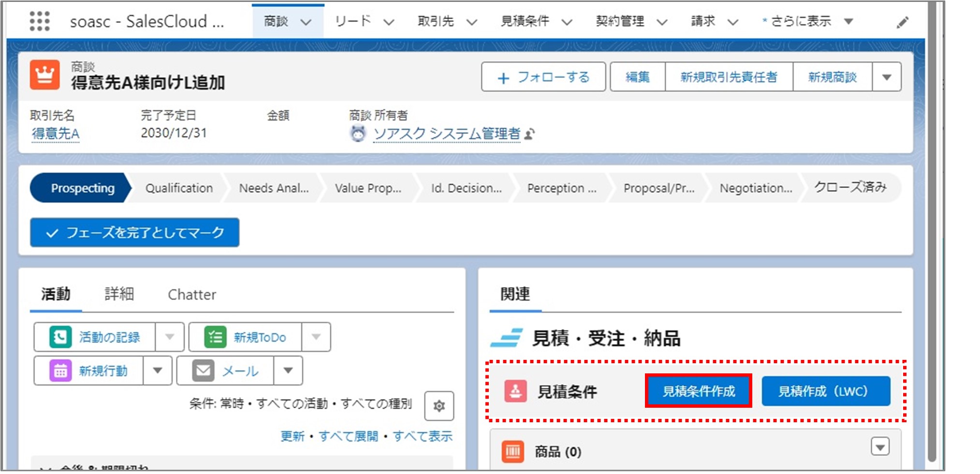
Task: Click the 商品 orange barcode icon
Action: [x=512, y=452]
